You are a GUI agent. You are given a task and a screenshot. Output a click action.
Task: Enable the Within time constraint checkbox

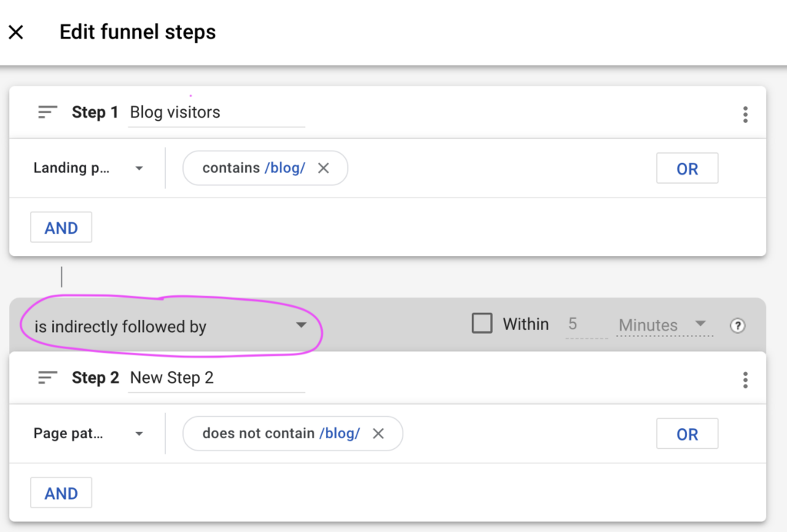482,324
